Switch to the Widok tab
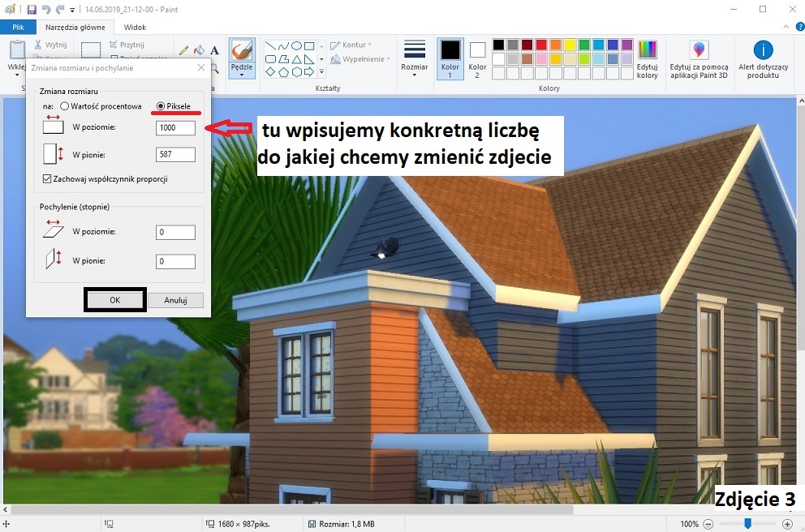Image resolution: width=805 pixels, height=532 pixels. (x=135, y=28)
